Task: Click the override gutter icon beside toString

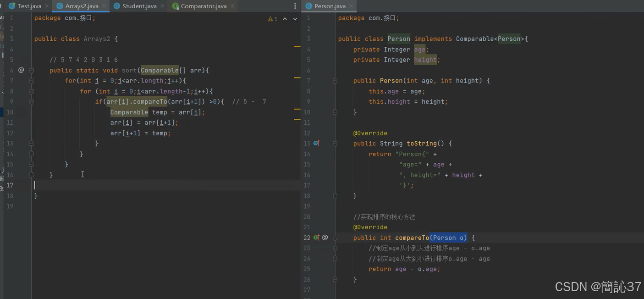Action: 316,144
